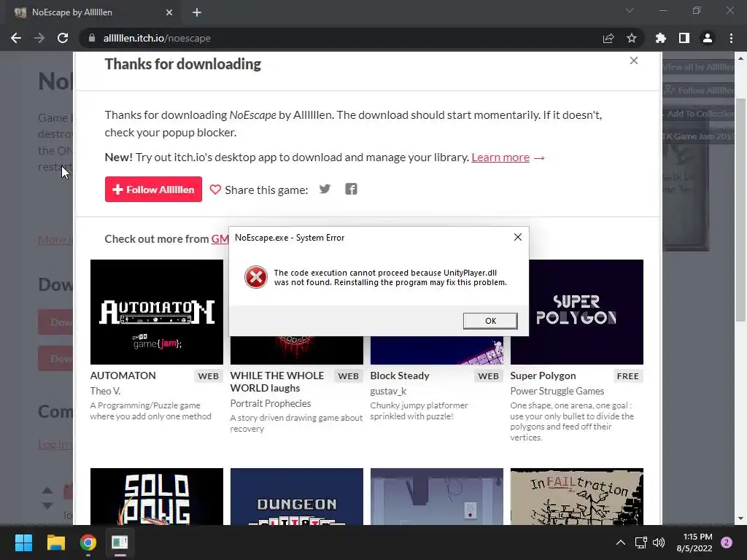Click the red error icon in dialog

tap(256, 277)
